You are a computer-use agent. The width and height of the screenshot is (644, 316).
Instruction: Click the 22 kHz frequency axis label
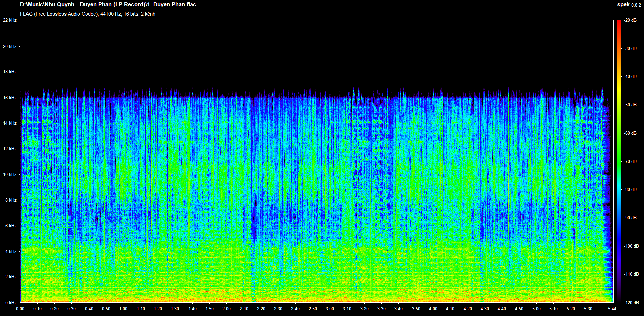pos(10,20)
